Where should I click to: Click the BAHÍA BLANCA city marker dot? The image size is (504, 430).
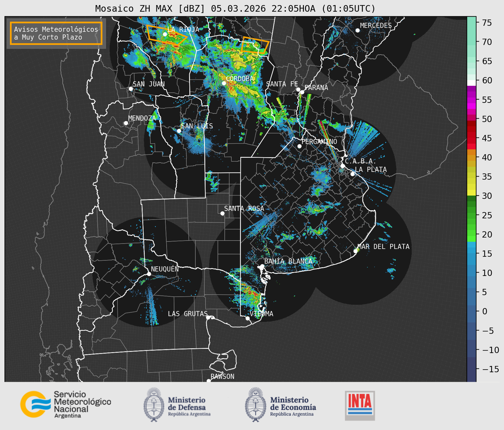point(262,266)
